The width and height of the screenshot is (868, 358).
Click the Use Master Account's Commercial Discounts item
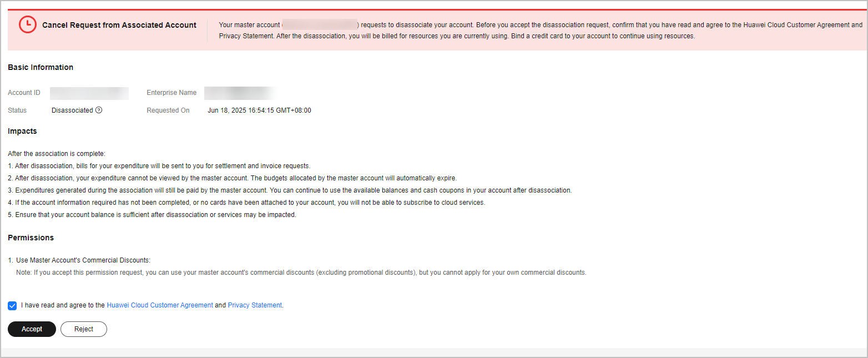point(79,260)
